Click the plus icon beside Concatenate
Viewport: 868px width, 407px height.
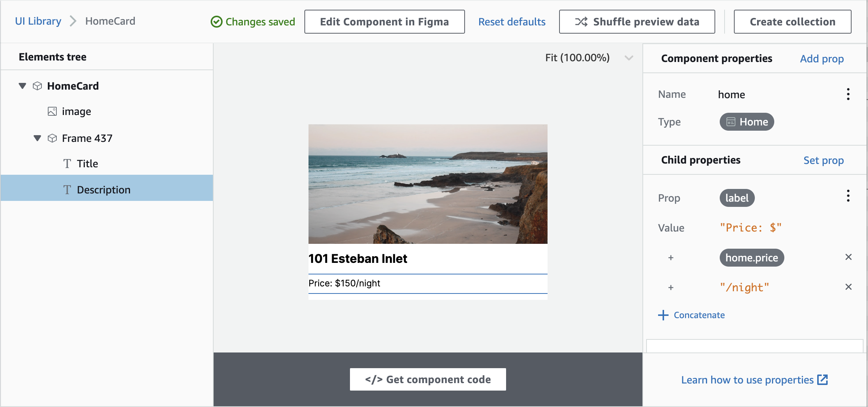coord(663,315)
